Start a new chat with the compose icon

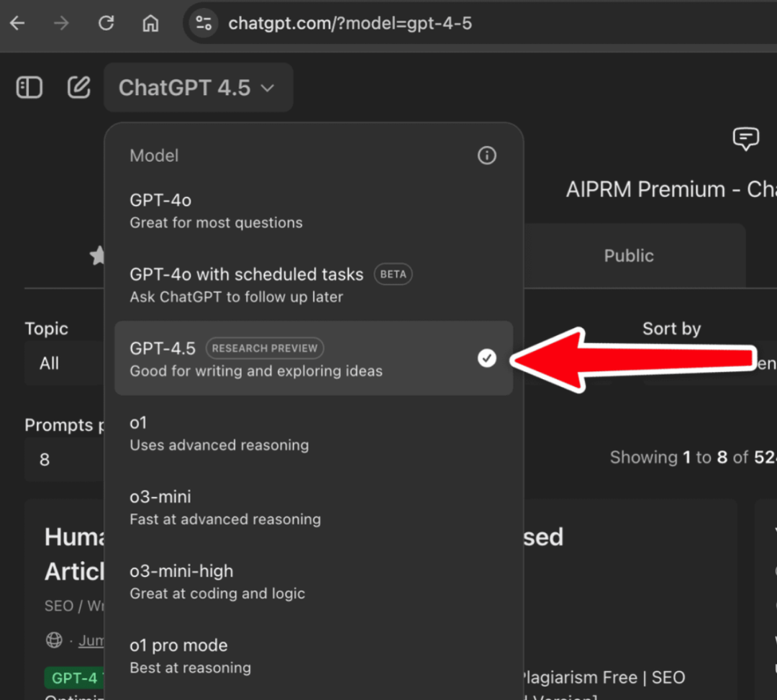pyautogui.click(x=79, y=88)
